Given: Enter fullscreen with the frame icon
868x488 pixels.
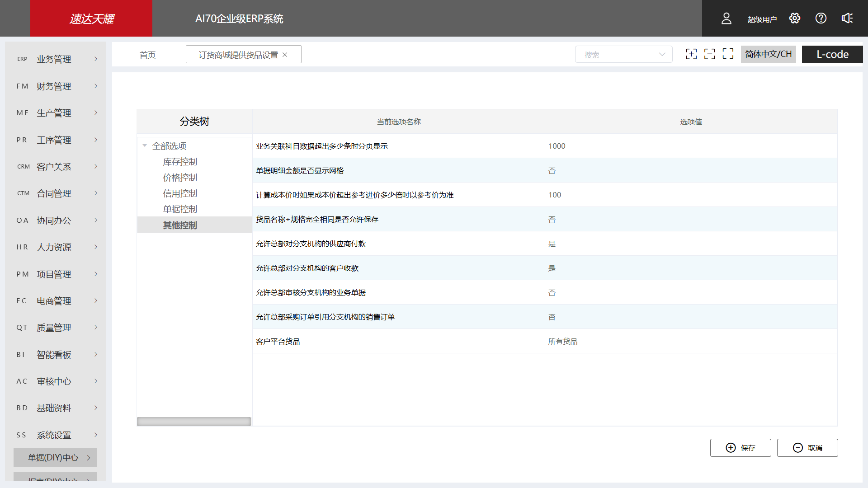Looking at the screenshot, I should [x=728, y=54].
